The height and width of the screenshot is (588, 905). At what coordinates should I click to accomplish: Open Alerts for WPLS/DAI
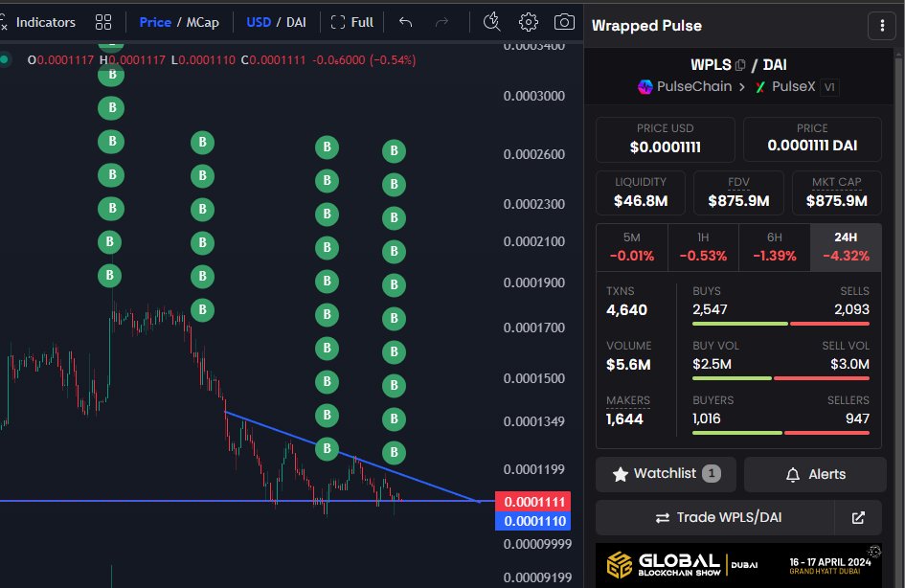point(815,474)
